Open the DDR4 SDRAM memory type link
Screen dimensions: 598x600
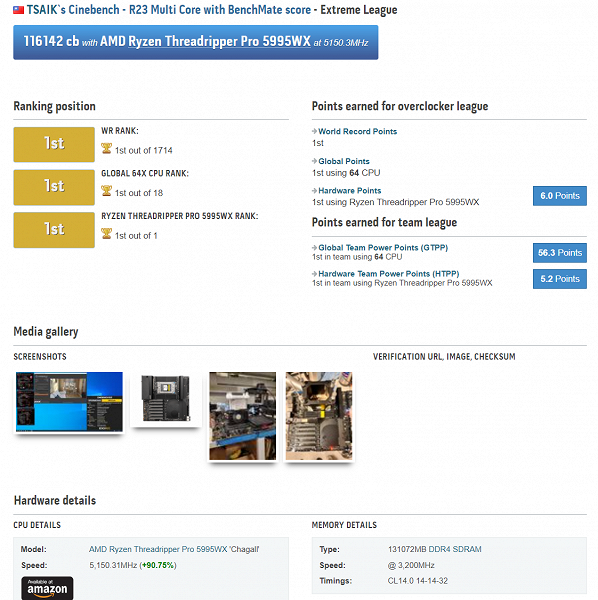tap(455, 549)
